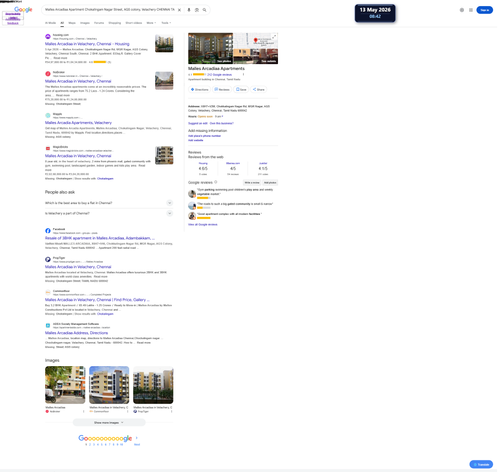Click Write a review button
The height and width of the screenshot is (472, 500).
pyautogui.click(x=252, y=183)
